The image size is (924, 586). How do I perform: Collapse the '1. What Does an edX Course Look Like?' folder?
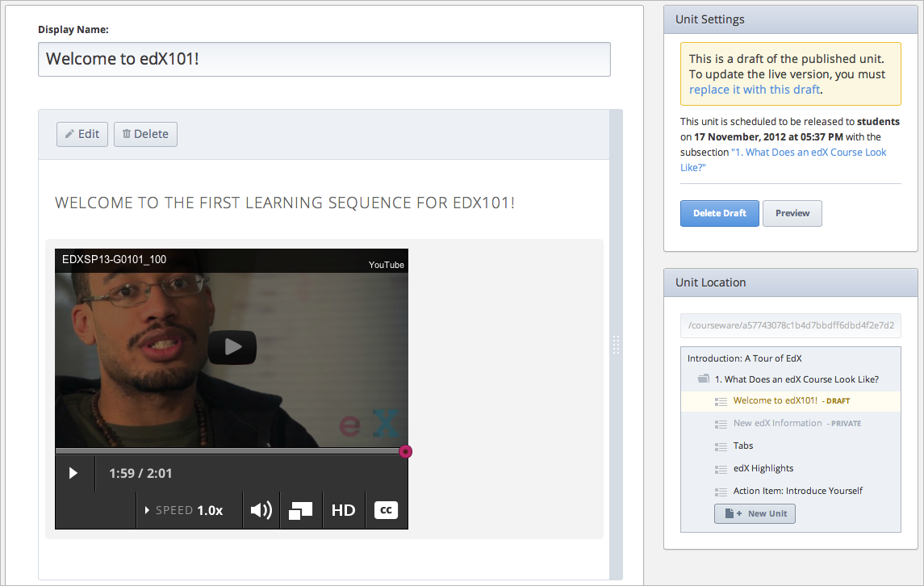tap(704, 379)
